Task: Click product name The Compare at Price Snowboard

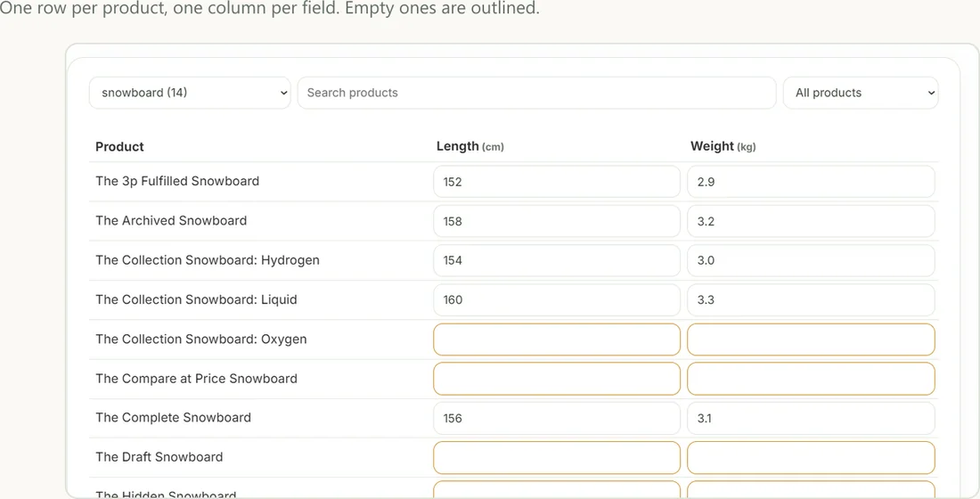Action: click(196, 379)
